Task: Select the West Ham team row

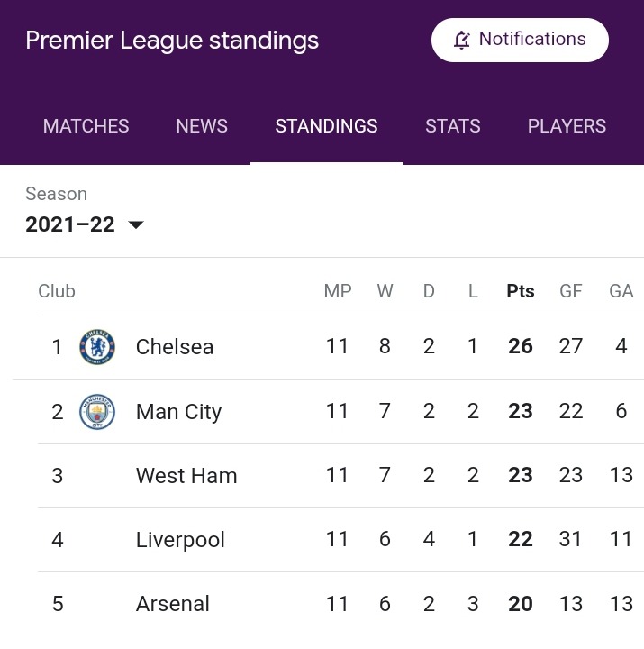Action: click(340, 476)
